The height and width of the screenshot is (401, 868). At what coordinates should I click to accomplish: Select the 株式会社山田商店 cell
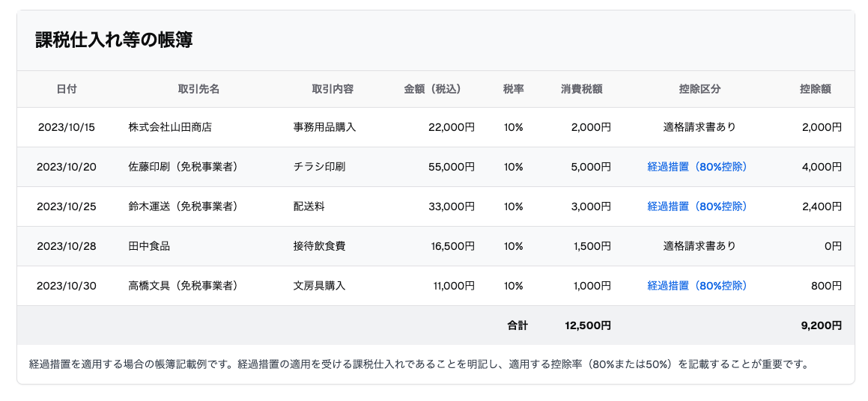click(x=170, y=127)
